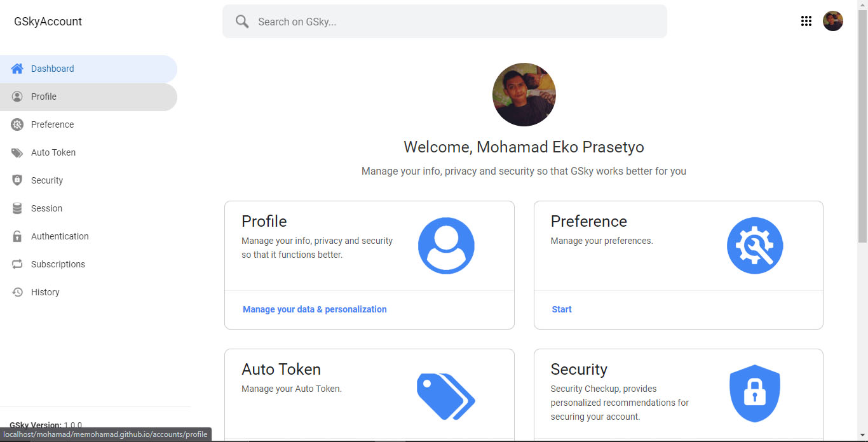
Task: Open Subscriptions from the sidebar menu
Action: point(58,264)
